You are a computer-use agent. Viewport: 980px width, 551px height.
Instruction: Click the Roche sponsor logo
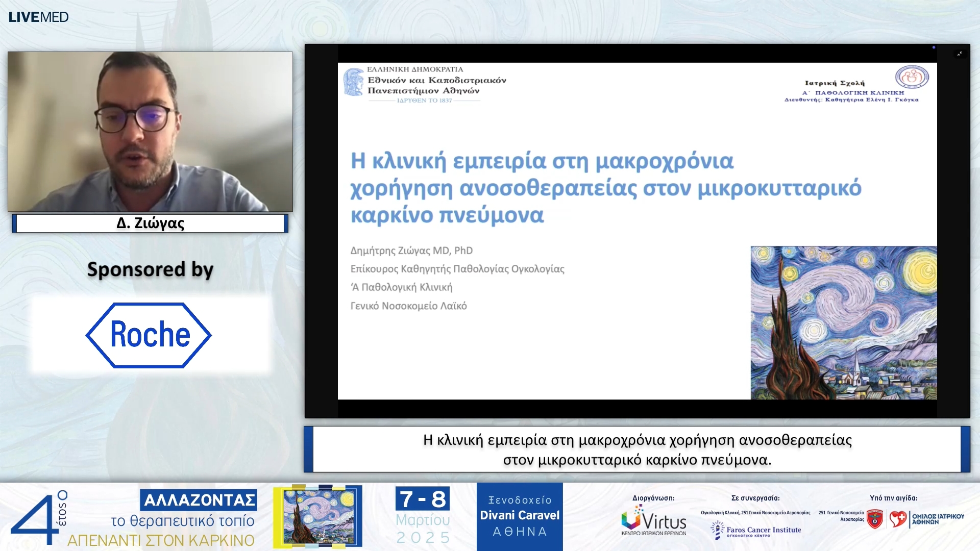click(149, 335)
